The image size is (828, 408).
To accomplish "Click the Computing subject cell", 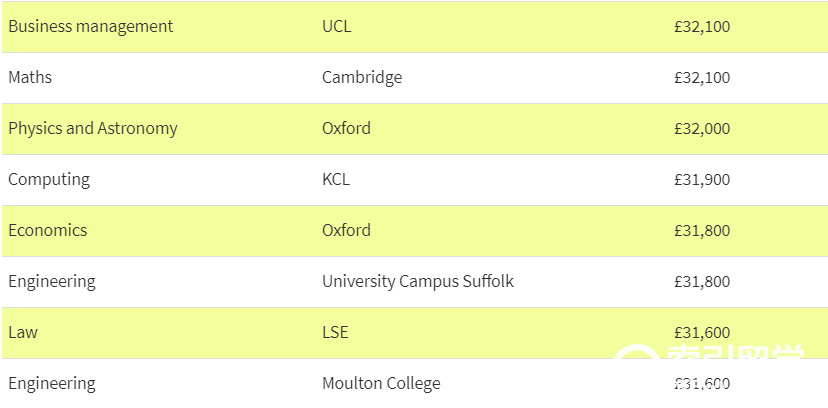I will (x=49, y=179).
